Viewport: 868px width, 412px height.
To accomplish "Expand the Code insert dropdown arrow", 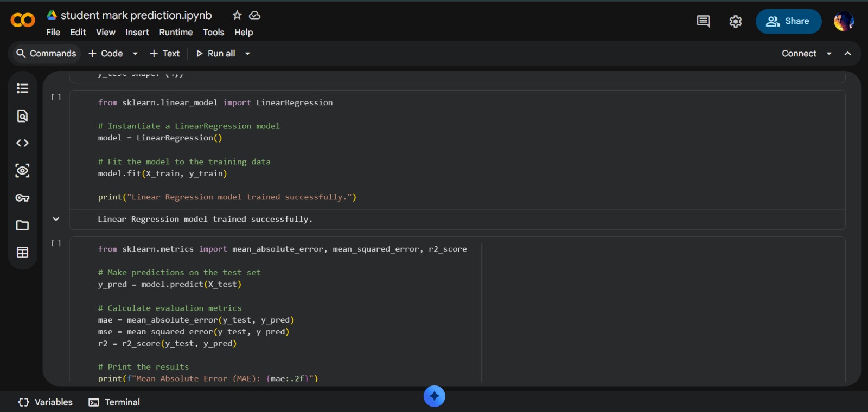I will point(135,54).
